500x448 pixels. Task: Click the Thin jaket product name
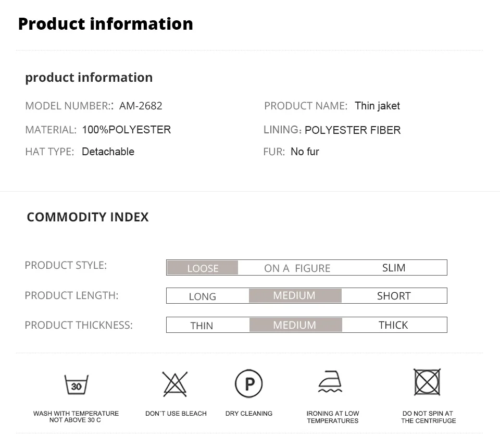pos(377,106)
